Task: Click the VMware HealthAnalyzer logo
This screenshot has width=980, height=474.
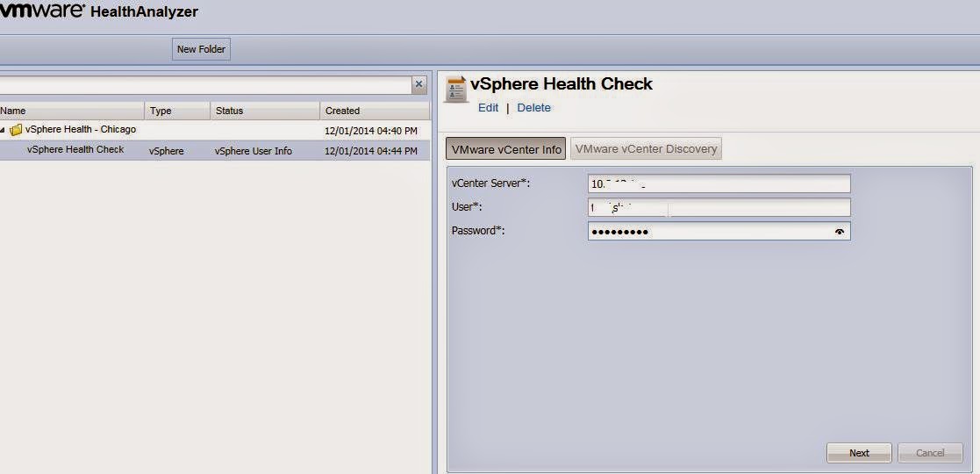Action: click(99, 11)
